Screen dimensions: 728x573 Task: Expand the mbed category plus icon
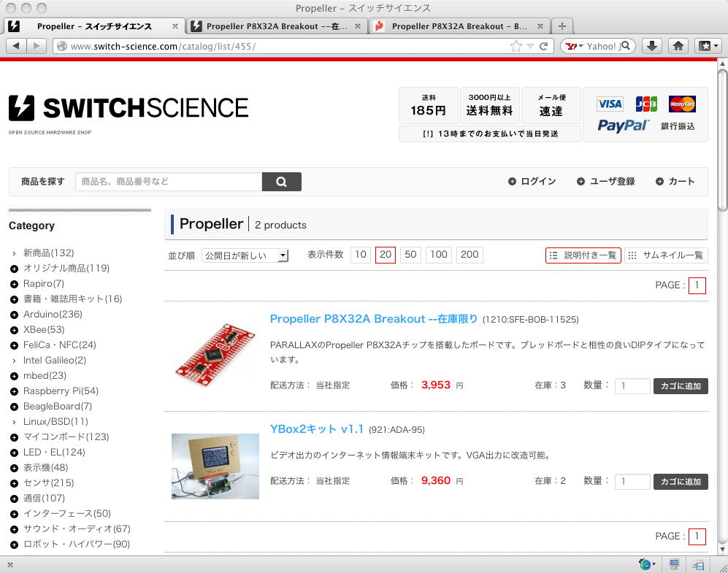[14, 376]
